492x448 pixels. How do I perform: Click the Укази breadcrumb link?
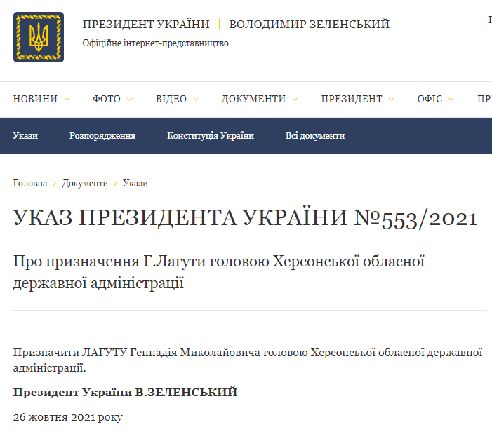tap(135, 184)
